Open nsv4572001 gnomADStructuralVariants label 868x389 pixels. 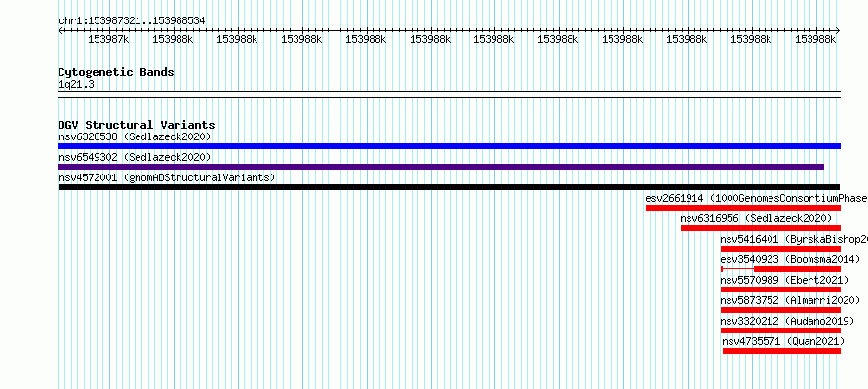point(167,177)
